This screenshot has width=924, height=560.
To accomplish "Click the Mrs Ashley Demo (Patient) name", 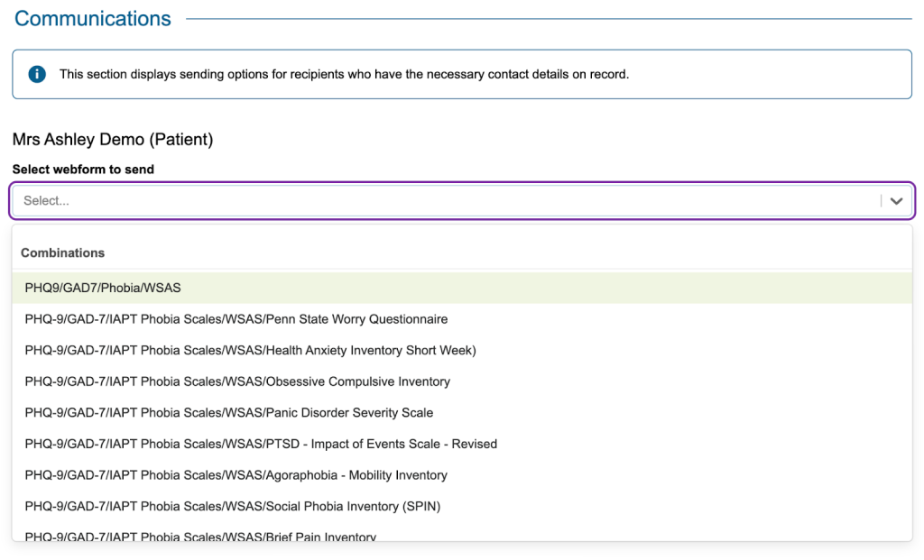I will (x=113, y=140).
